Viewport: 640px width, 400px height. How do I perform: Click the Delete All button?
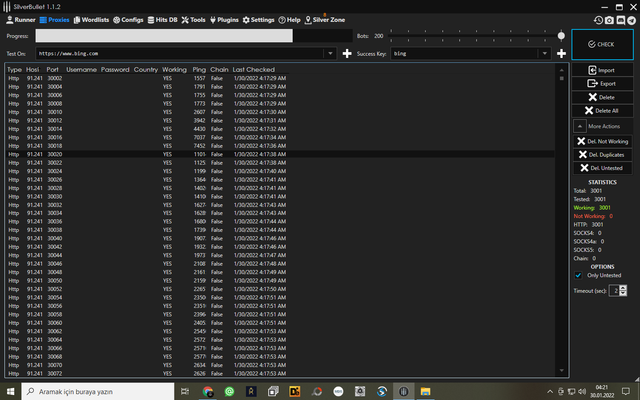pos(602,111)
